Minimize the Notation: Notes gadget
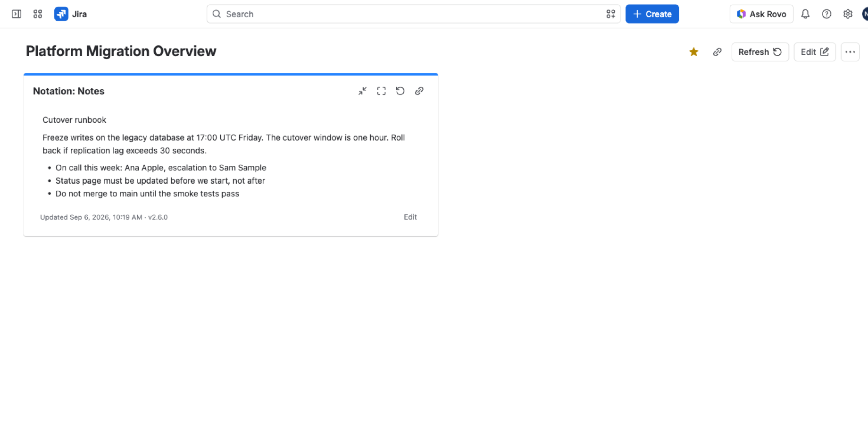 [362, 91]
